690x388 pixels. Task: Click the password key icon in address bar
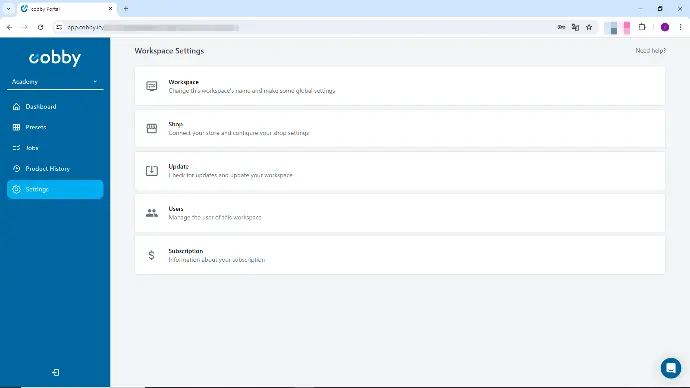(562, 27)
